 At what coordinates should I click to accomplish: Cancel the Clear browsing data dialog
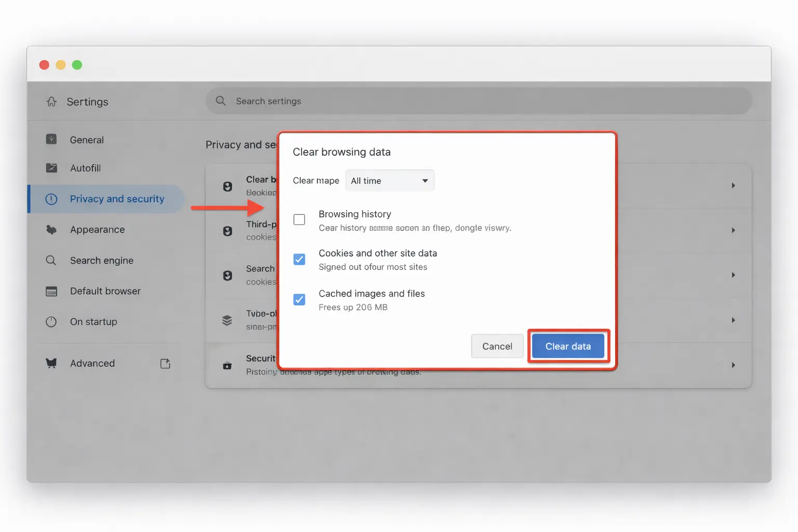[x=497, y=346]
